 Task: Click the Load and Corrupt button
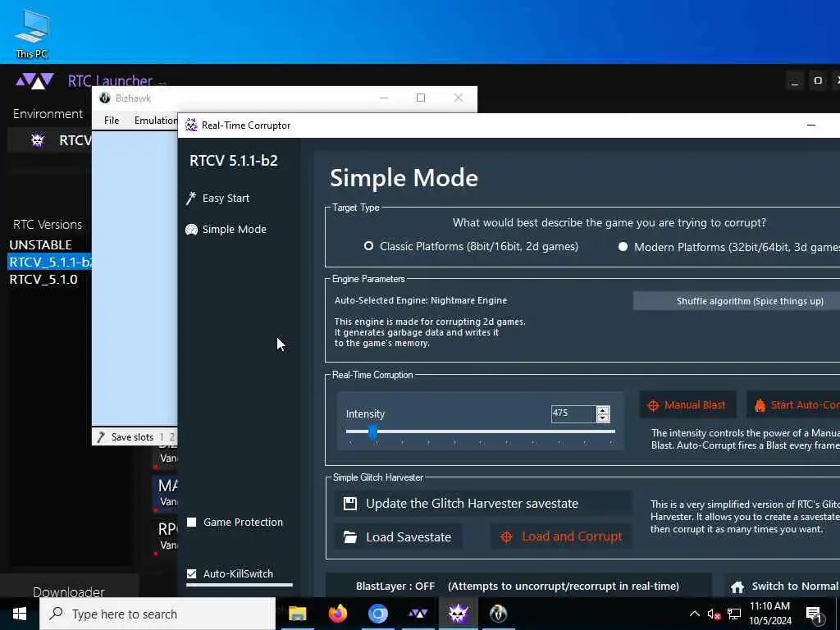coord(561,536)
